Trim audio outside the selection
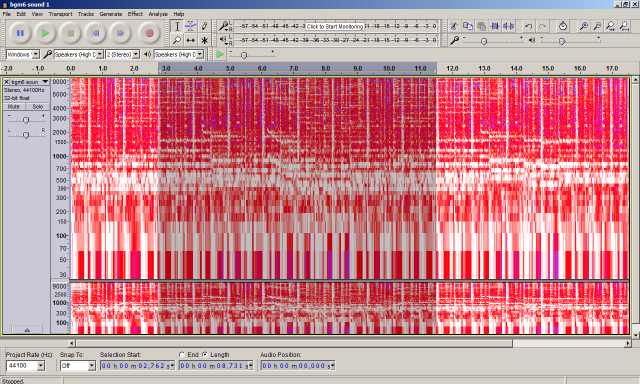Screen dimensions: 640x384 click(495, 27)
